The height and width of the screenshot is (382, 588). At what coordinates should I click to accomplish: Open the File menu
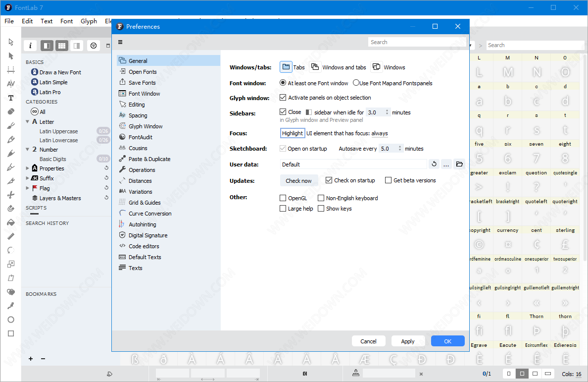click(x=9, y=21)
